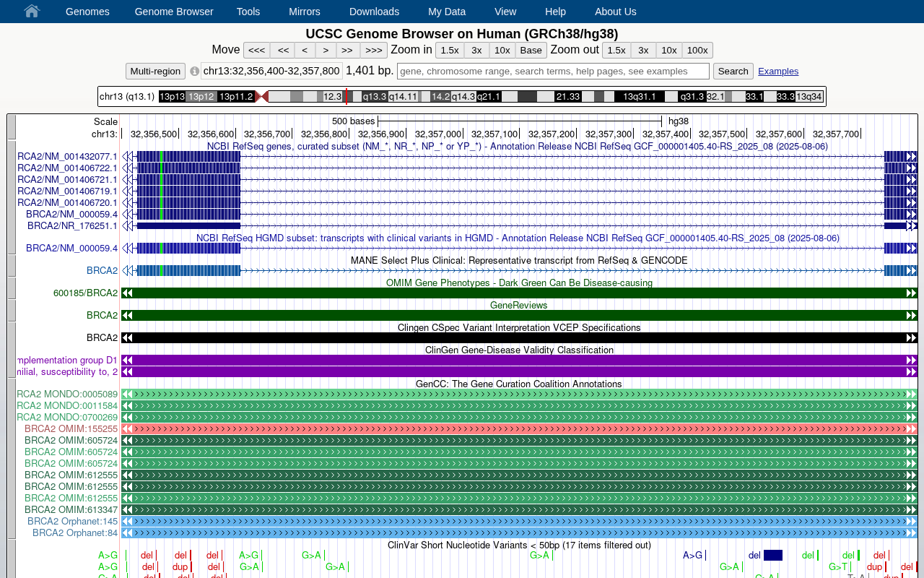Open GenCC Gene Curation Coalition Annotations title
The image size is (924, 578).
(518, 384)
